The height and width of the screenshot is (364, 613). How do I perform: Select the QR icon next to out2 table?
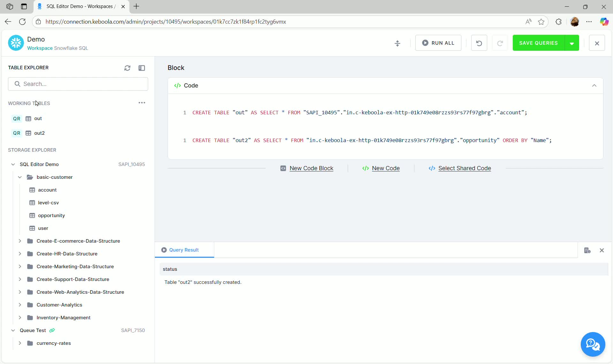(x=17, y=133)
